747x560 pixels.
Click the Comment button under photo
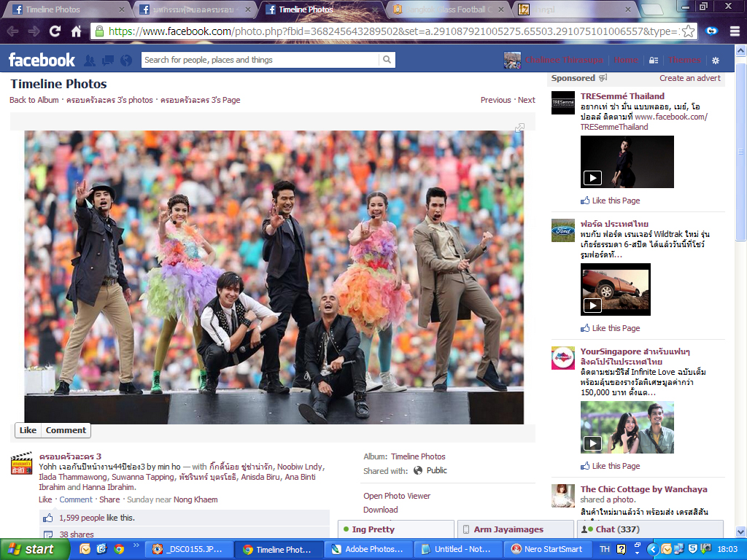click(66, 430)
